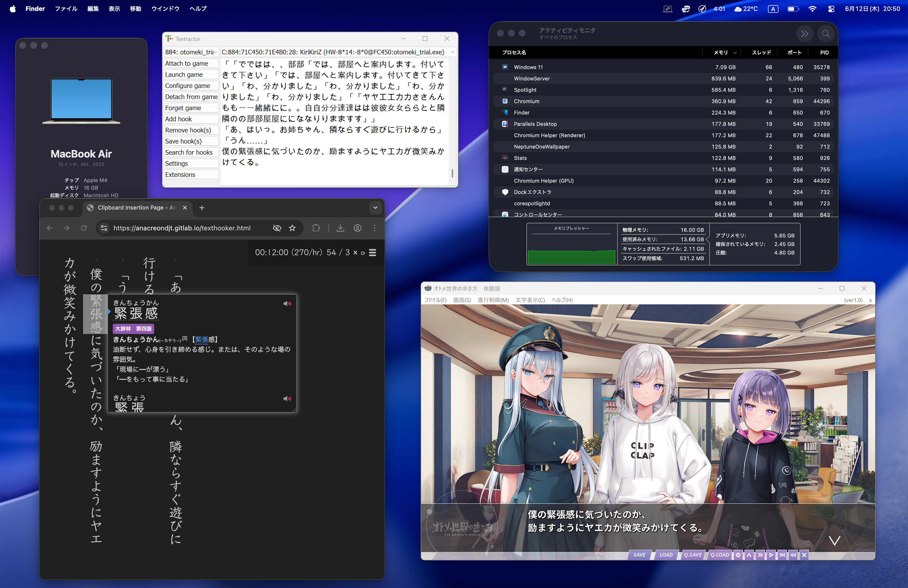This screenshot has width=908, height=588.
Task: Hide message window X icon in game toolbar
Action: (x=804, y=555)
